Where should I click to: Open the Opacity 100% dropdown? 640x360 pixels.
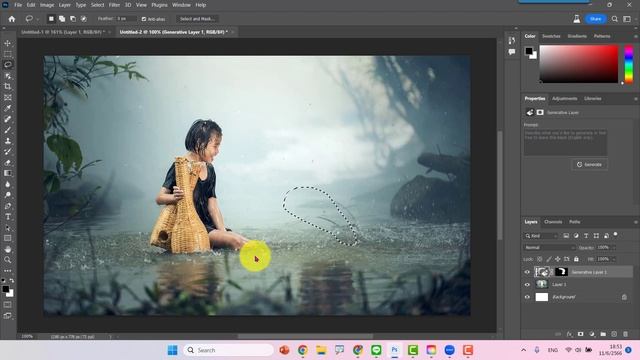pyautogui.click(x=613, y=247)
